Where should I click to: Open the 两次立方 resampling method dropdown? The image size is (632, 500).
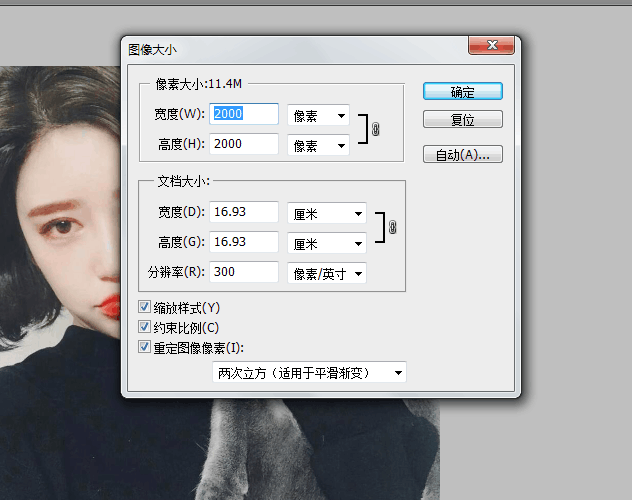pyautogui.click(x=310, y=373)
